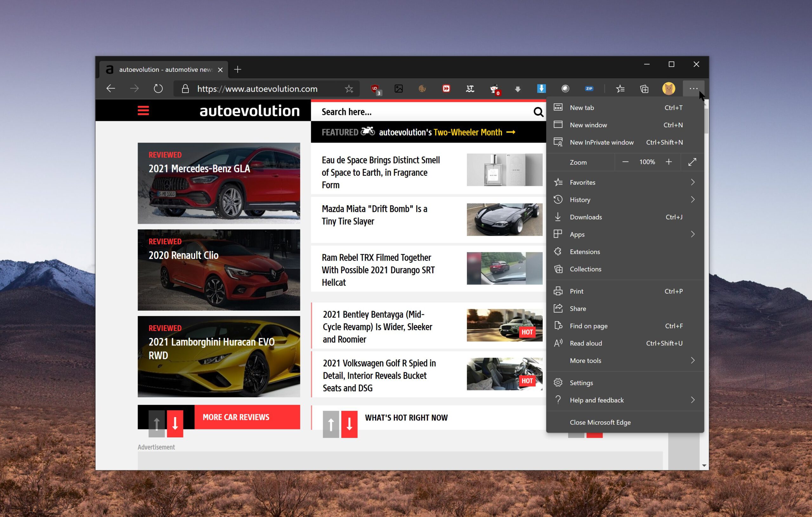Open the Favorites toolbar button
Image resolution: width=812 pixels, height=517 pixels.
pos(620,89)
